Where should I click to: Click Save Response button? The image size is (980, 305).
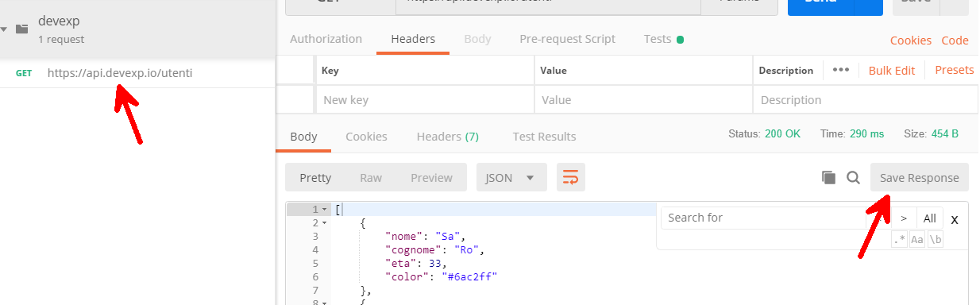coord(919,178)
